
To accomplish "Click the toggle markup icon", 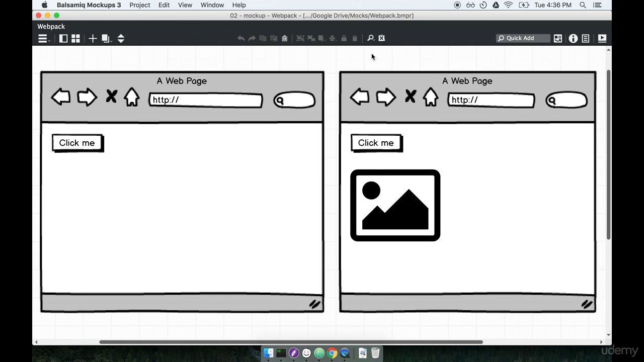I will point(381,38).
